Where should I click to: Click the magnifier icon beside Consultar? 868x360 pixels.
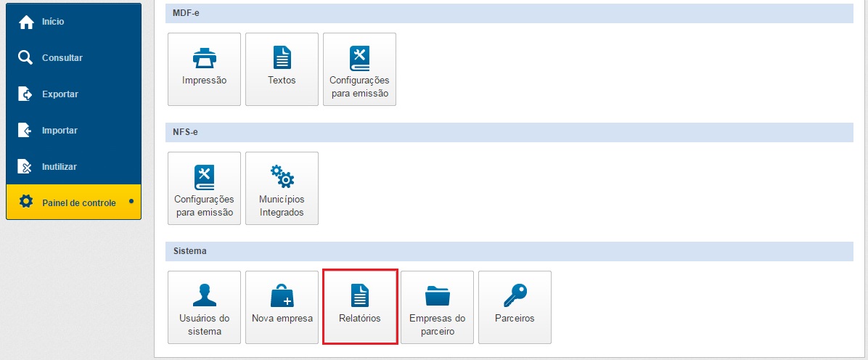[26, 58]
